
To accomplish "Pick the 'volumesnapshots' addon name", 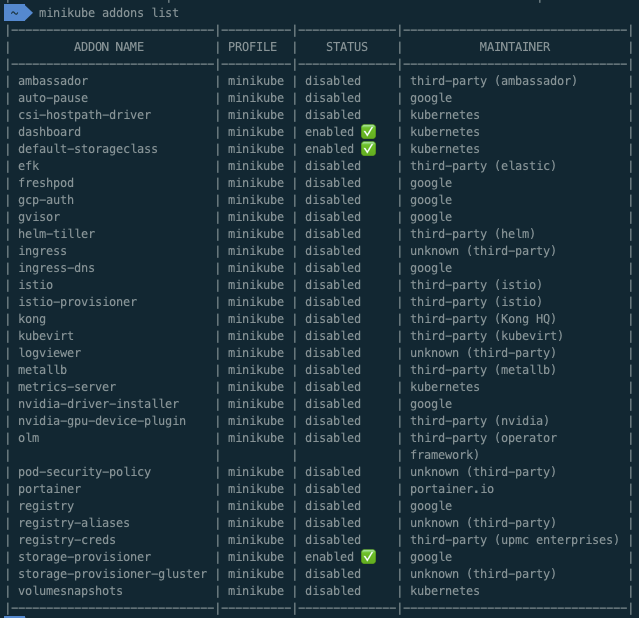I will click(x=70, y=591).
